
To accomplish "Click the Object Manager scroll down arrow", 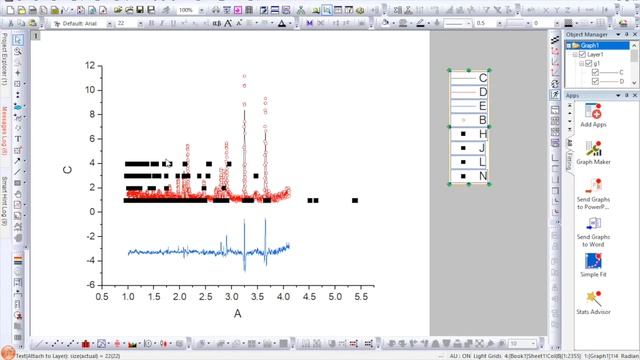I will click(634, 82).
